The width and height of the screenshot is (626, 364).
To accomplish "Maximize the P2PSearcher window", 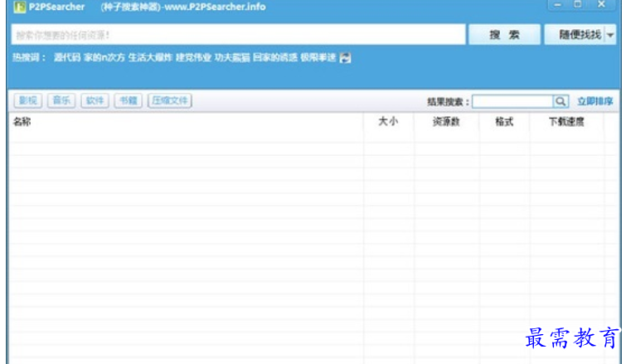I will pyautogui.click(x=578, y=5).
